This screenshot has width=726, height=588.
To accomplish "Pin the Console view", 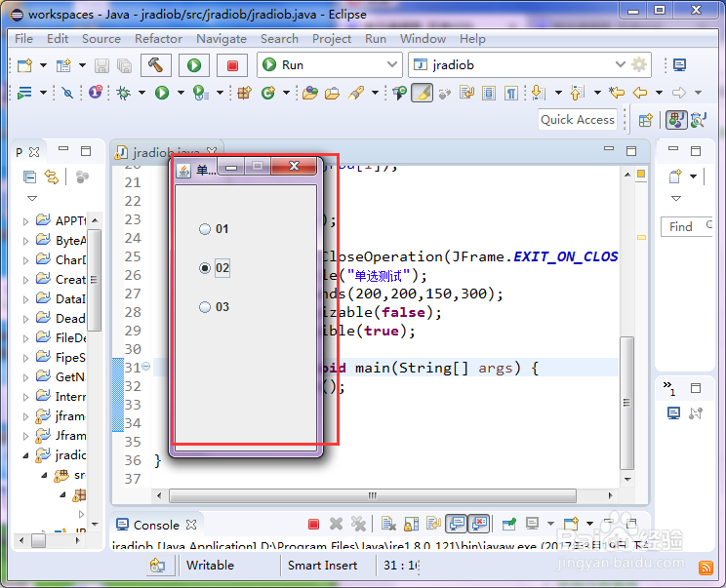I will [x=509, y=525].
